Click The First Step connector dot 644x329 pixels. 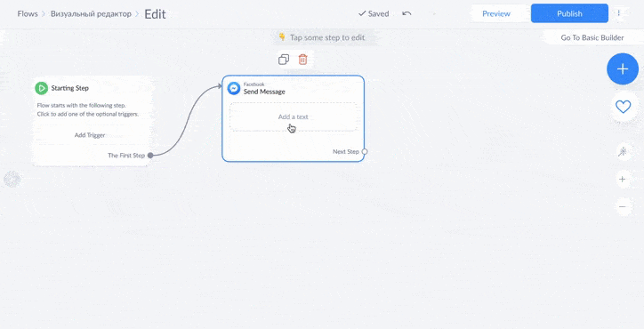150,156
